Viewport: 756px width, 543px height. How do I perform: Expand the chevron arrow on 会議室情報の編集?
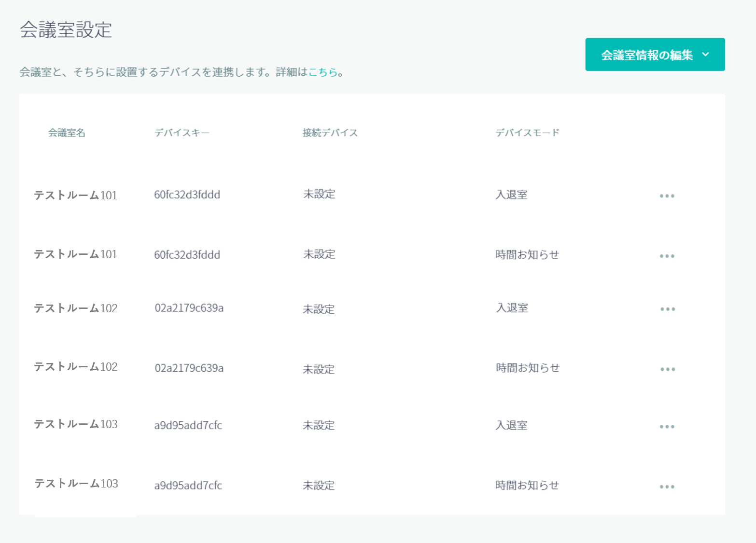tap(705, 55)
